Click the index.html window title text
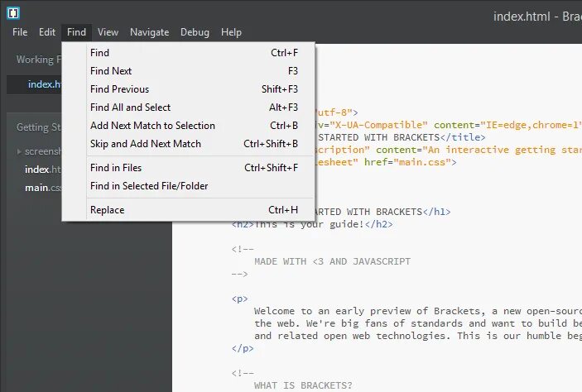 click(x=537, y=17)
